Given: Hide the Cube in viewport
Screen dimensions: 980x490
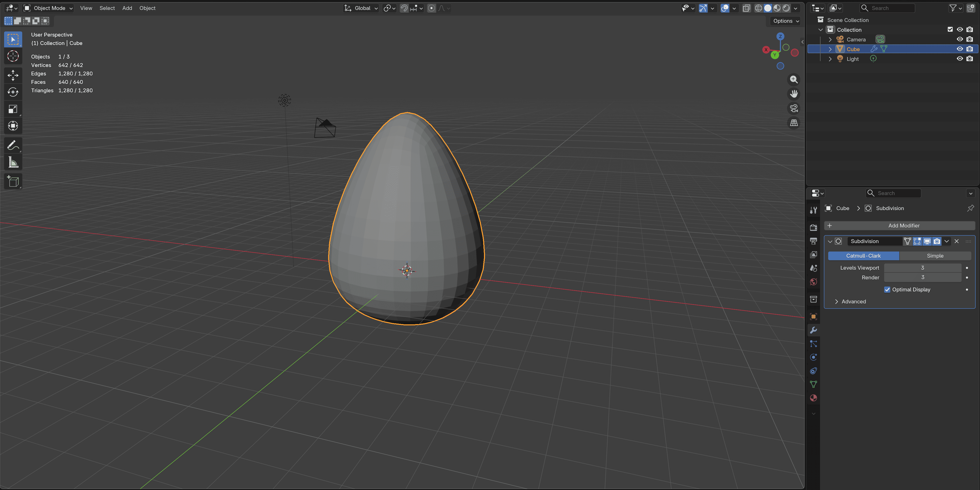Looking at the screenshot, I should coord(960,49).
